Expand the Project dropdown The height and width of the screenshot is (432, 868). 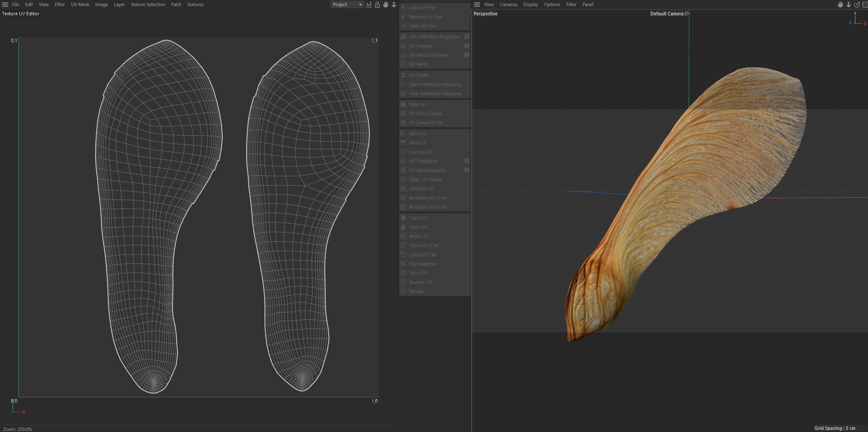click(x=347, y=4)
